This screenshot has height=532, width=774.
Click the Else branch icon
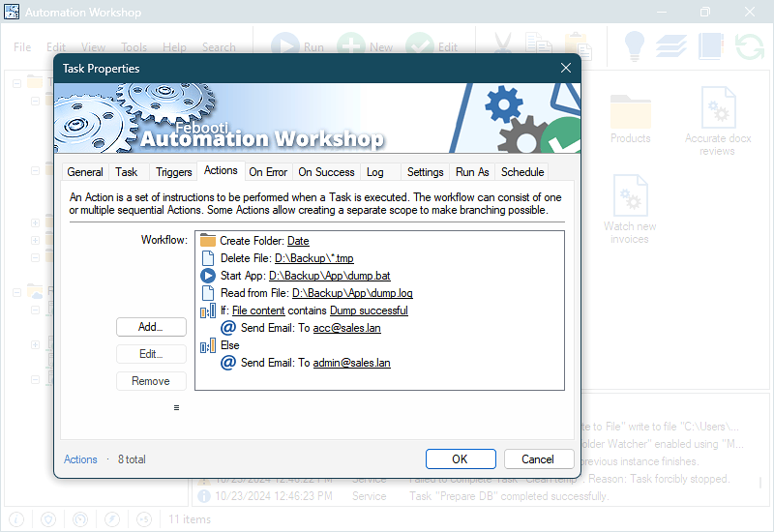[208, 345]
